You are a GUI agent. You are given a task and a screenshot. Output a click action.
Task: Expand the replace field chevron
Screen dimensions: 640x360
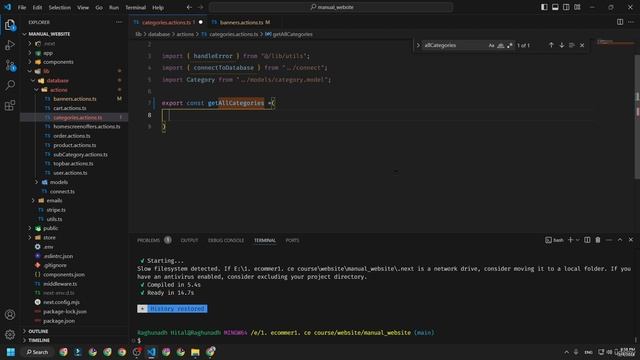point(418,45)
